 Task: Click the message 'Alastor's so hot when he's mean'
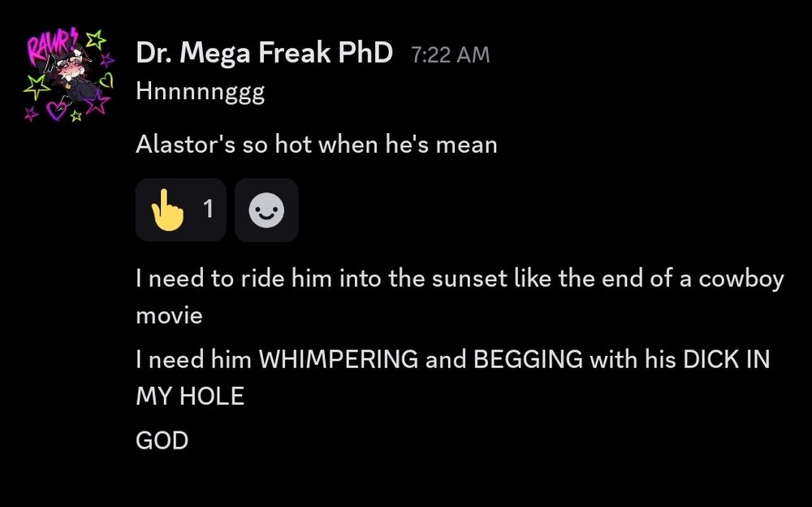pos(317,144)
